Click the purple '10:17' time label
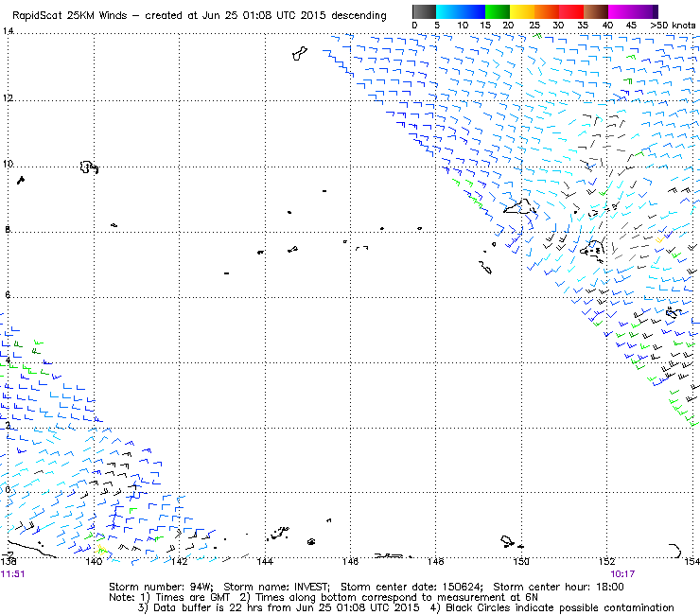This screenshot has width=700, height=615. click(x=622, y=574)
